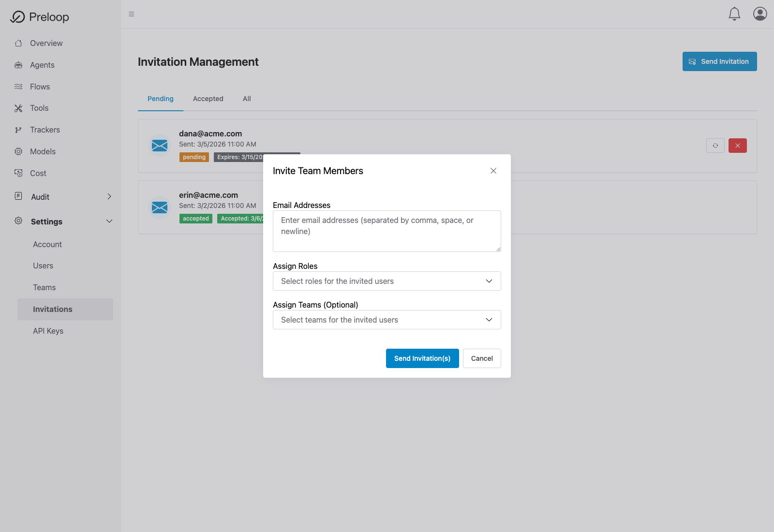Open the Assign Teams dropdown
Image resolution: width=774 pixels, height=532 pixels.
387,320
